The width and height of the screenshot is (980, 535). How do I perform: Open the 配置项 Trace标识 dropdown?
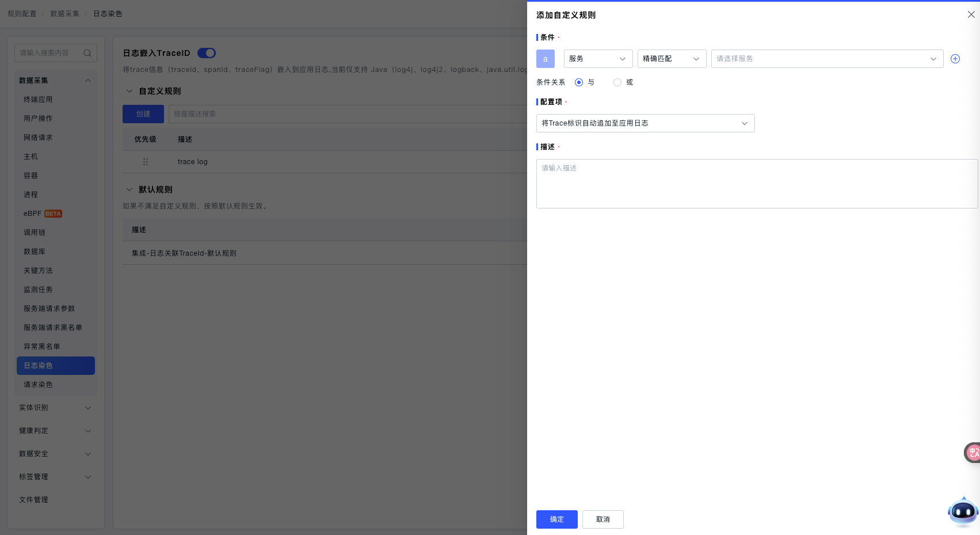pyautogui.click(x=645, y=123)
